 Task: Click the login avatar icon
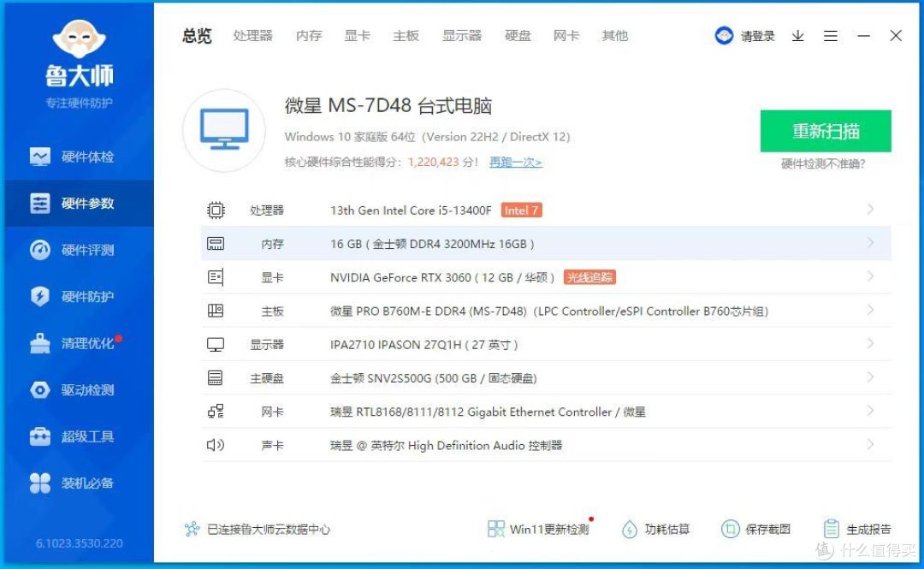pos(724,36)
